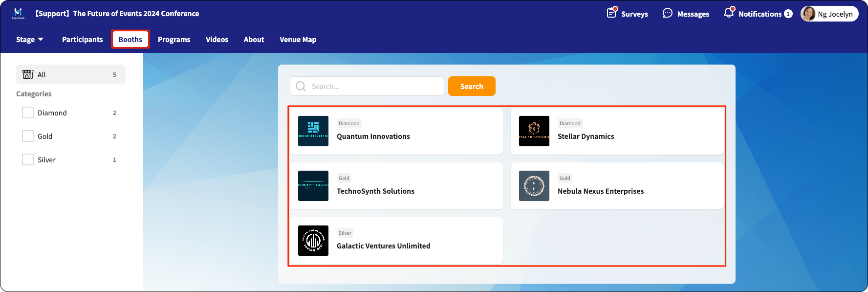Check the Gold category checkbox
This screenshot has width=868, height=292.
pyautogui.click(x=28, y=136)
